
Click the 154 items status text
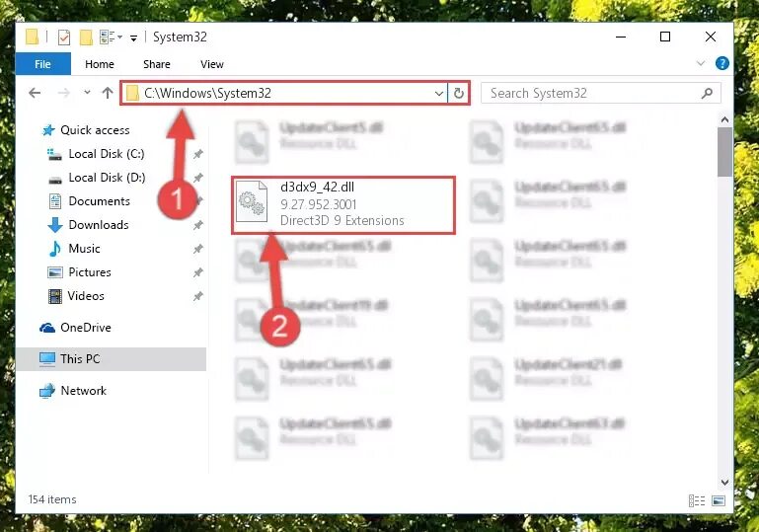coord(52,499)
